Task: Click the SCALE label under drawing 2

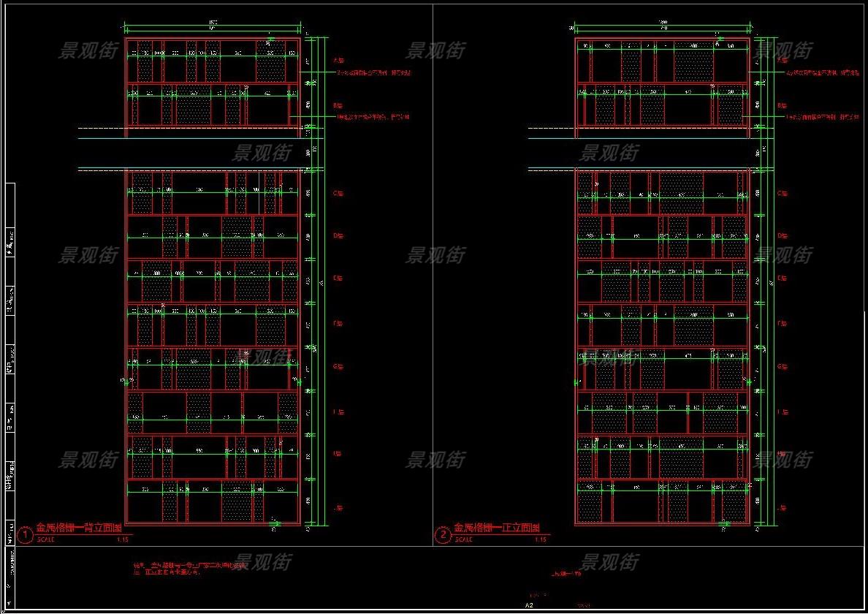Action: tap(463, 540)
